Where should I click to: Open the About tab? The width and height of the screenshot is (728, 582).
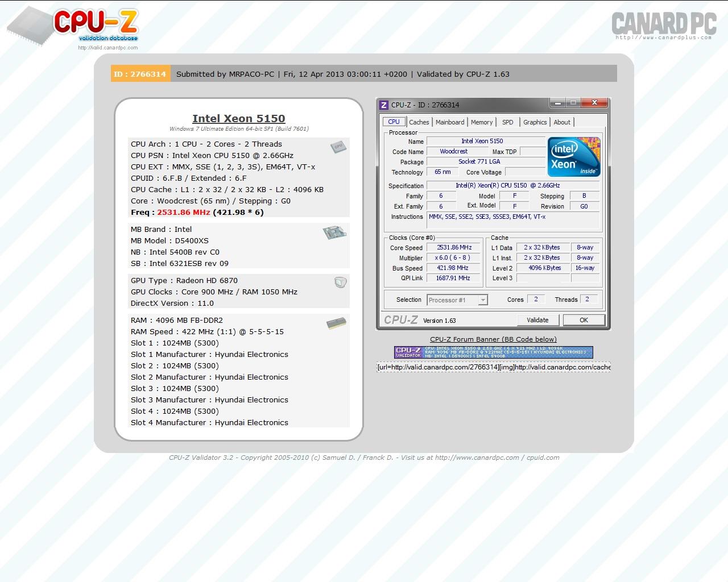562,122
